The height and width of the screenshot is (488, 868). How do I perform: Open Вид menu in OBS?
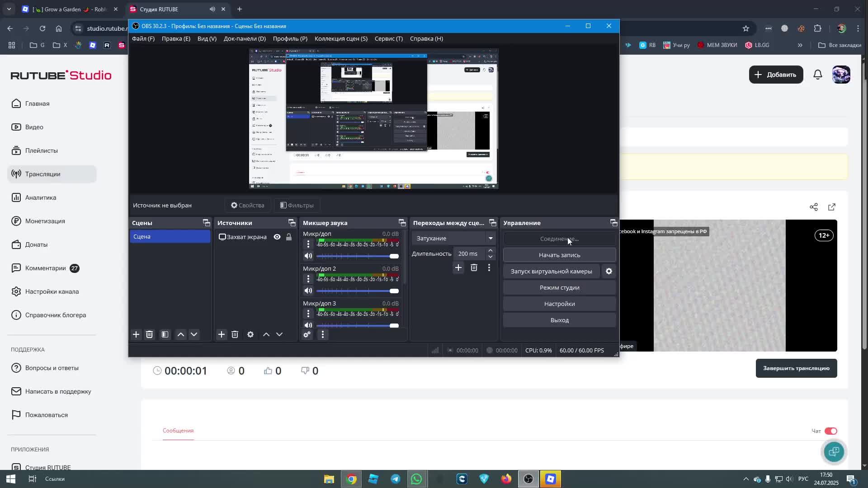(x=207, y=38)
